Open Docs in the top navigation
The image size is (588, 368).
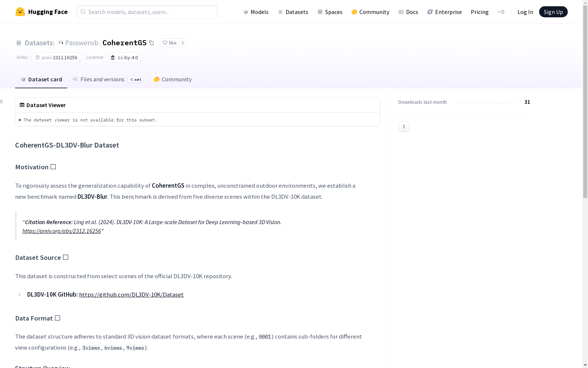tap(408, 12)
